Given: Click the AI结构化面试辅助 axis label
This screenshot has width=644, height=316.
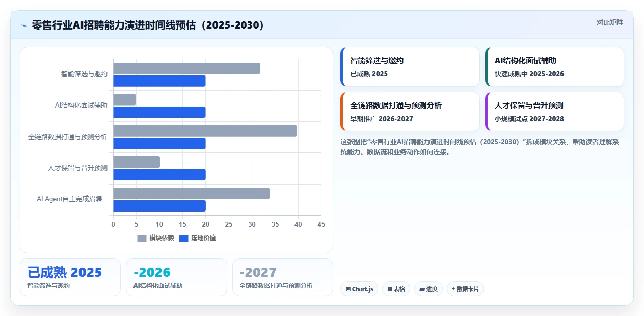Looking at the screenshot, I should pos(81,105).
